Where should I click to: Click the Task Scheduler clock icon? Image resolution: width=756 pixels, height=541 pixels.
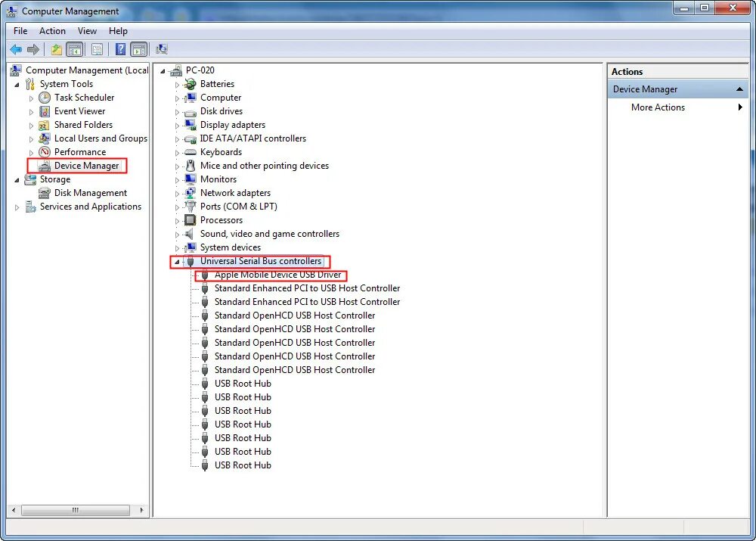(45, 98)
